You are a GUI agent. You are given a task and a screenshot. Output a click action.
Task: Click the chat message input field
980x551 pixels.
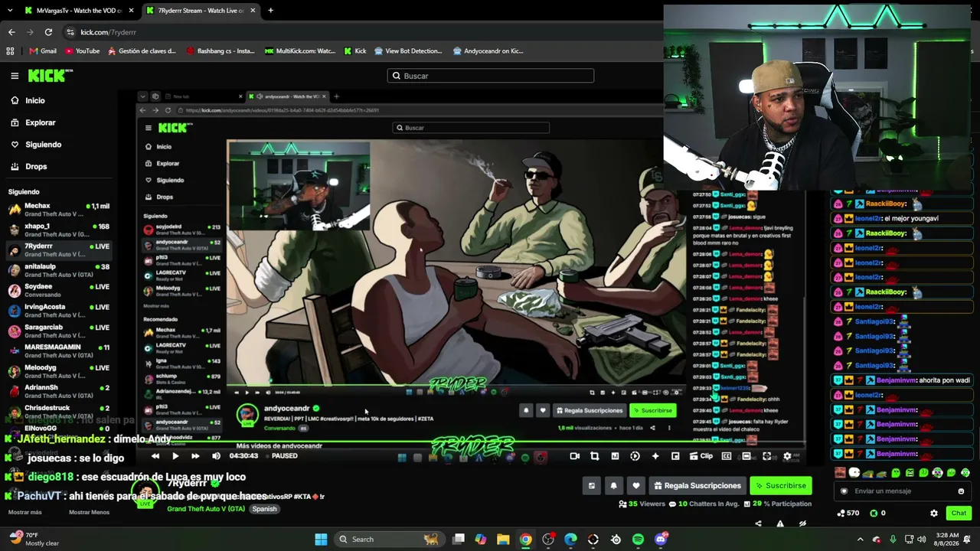click(x=902, y=491)
